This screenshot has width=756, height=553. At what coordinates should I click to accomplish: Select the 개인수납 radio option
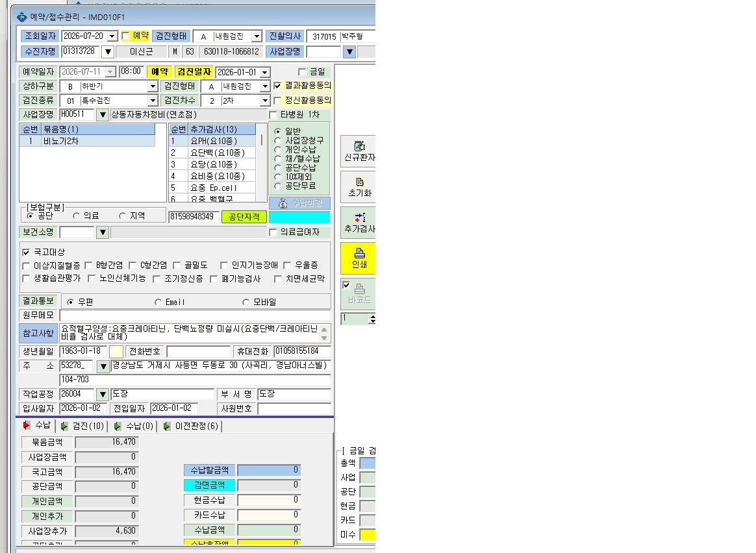(278, 150)
